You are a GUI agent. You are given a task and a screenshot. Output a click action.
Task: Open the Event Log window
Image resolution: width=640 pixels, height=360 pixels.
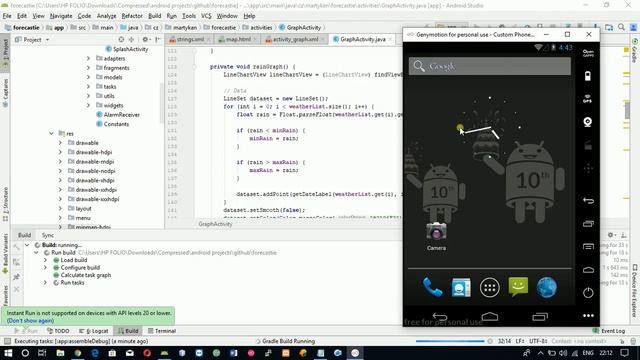click(x=609, y=331)
